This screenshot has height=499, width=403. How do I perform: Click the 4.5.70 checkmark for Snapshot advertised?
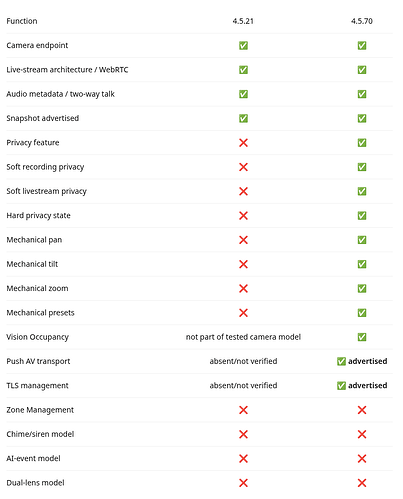[362, 118]
